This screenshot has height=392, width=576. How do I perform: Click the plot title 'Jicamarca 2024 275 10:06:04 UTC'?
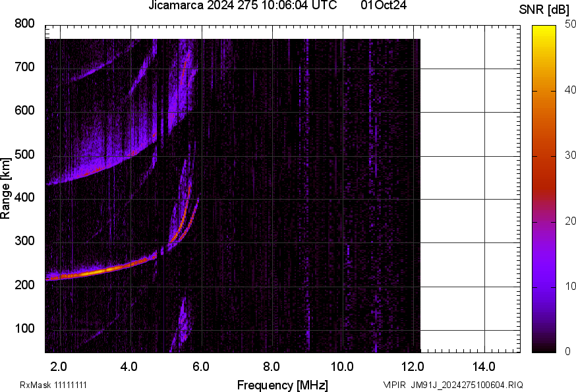pos(243,5)
